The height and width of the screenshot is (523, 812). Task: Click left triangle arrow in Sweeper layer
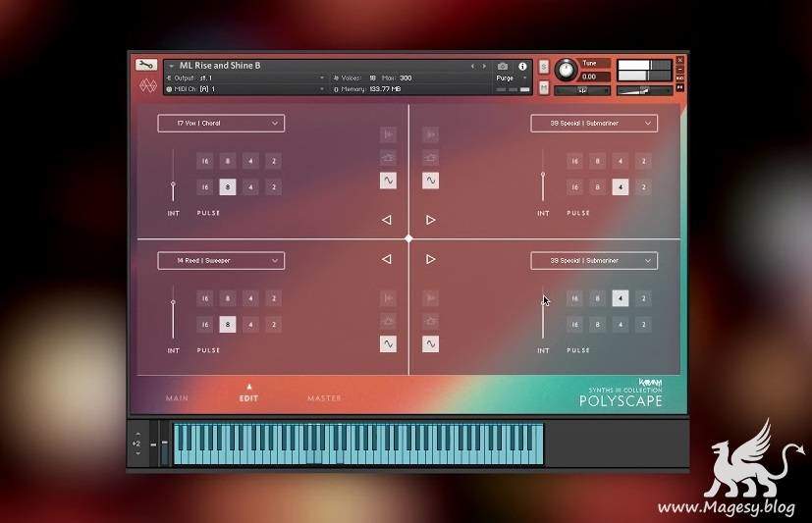tap(387, 259)
